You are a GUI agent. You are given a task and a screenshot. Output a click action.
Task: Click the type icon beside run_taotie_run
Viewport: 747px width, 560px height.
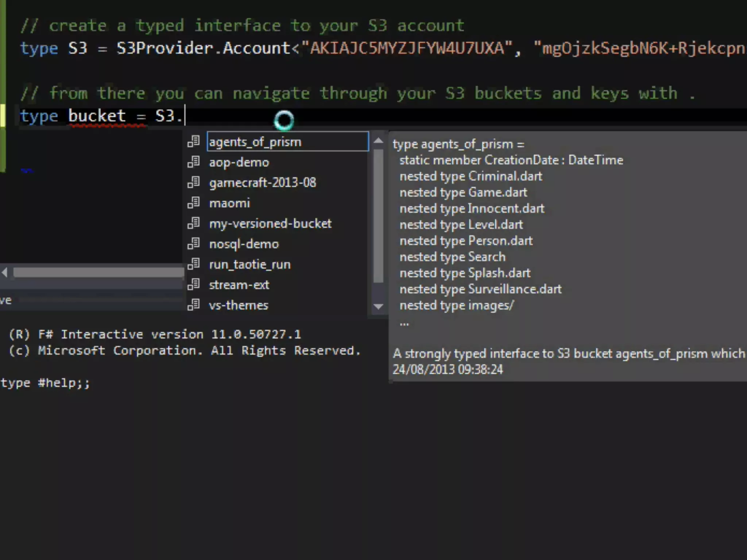pos(193,264)
